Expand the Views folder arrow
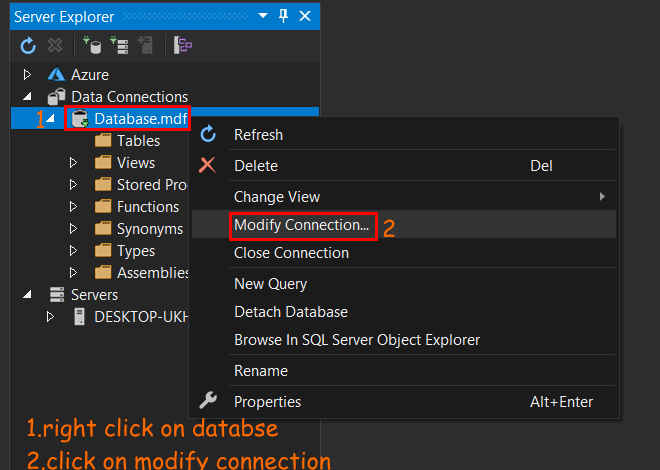The width and height of the screenshot is (660, 470). 73,162
